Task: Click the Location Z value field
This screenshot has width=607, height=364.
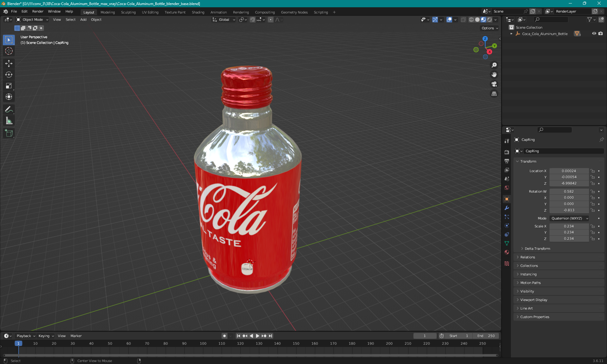Action: click(569, 183)
